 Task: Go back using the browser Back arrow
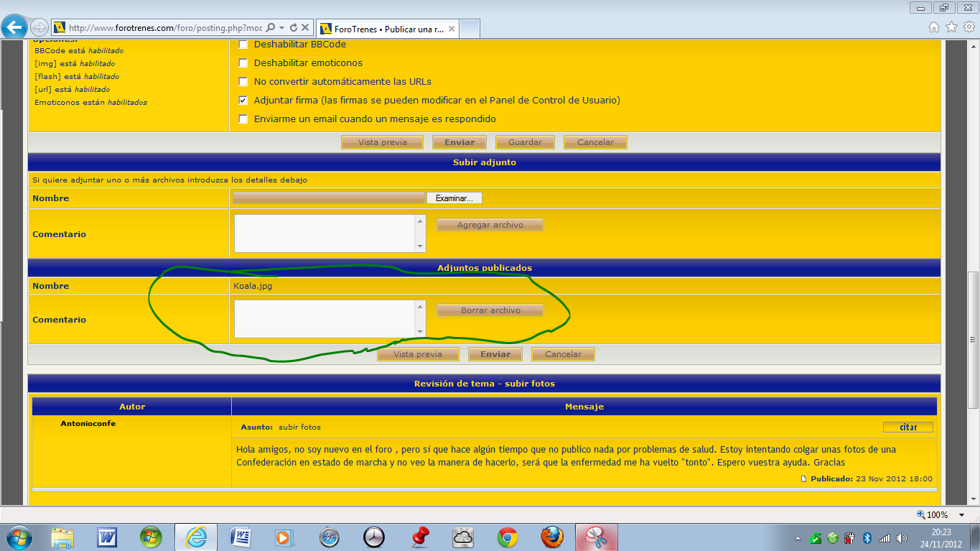pos(14,27)
